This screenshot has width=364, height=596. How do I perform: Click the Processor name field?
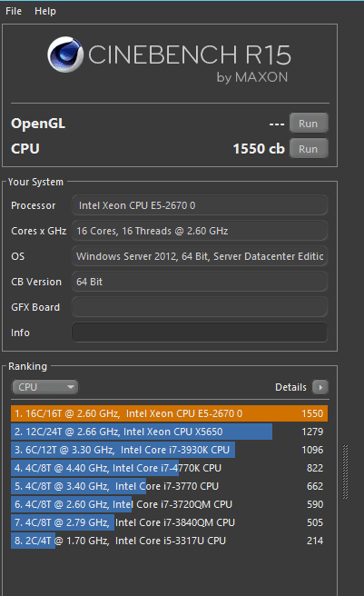tap(200, 205)
